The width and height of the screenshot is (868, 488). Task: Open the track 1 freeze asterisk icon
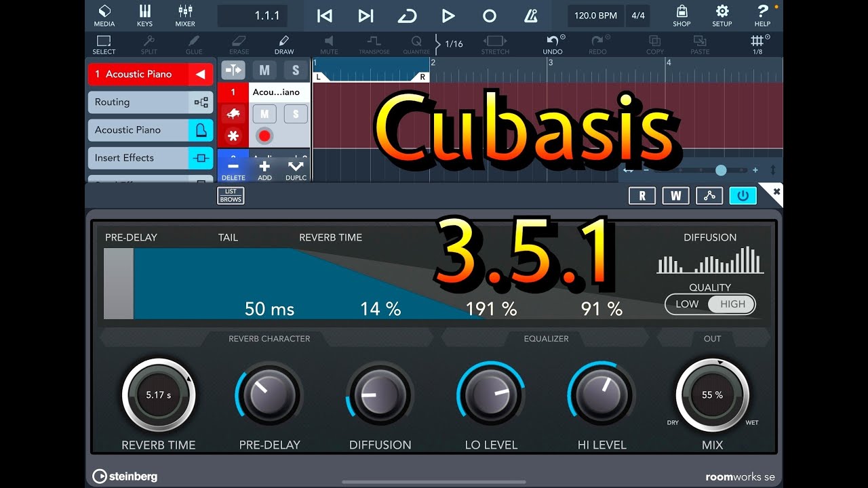233,136
